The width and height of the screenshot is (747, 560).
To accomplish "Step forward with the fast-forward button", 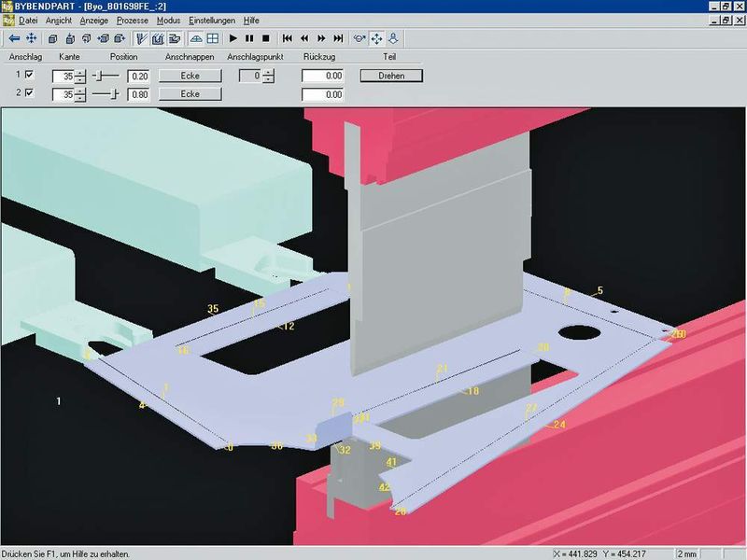I will point(321,38).
